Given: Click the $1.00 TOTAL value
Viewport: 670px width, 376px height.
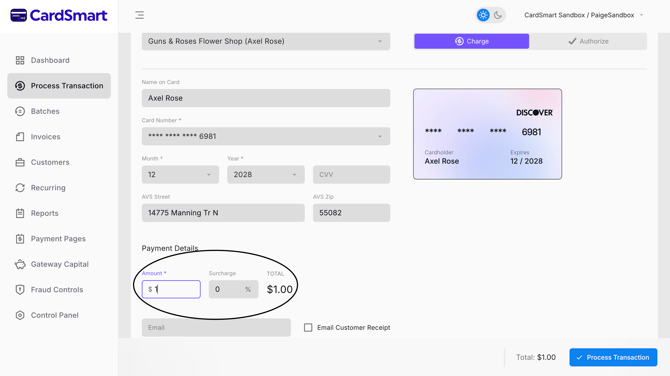Looking at the screenshot, I should pyautogui.click(x=280, y=289).
